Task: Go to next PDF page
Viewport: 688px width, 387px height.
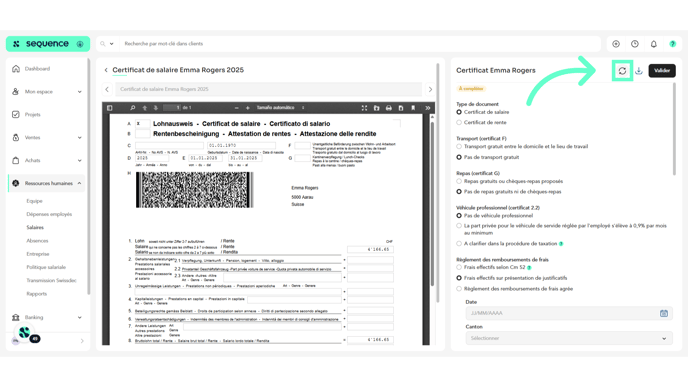Action: tap(155, 108)
